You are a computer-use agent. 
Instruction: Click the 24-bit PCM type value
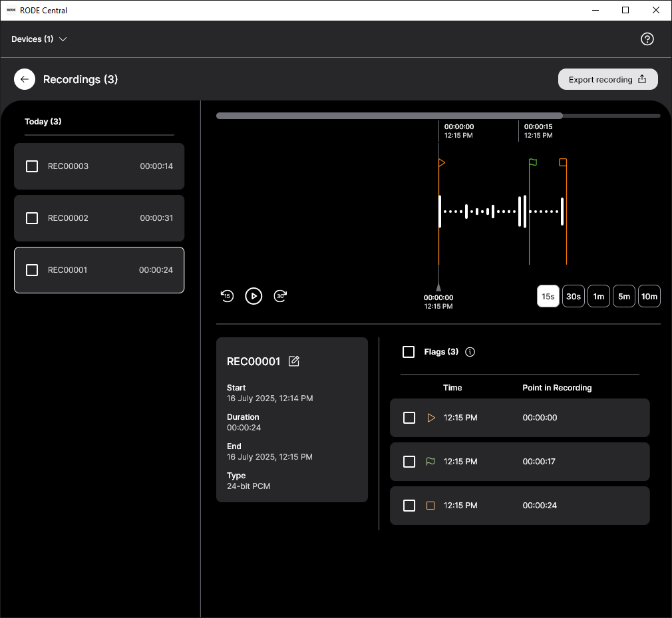tap(249, 486)
